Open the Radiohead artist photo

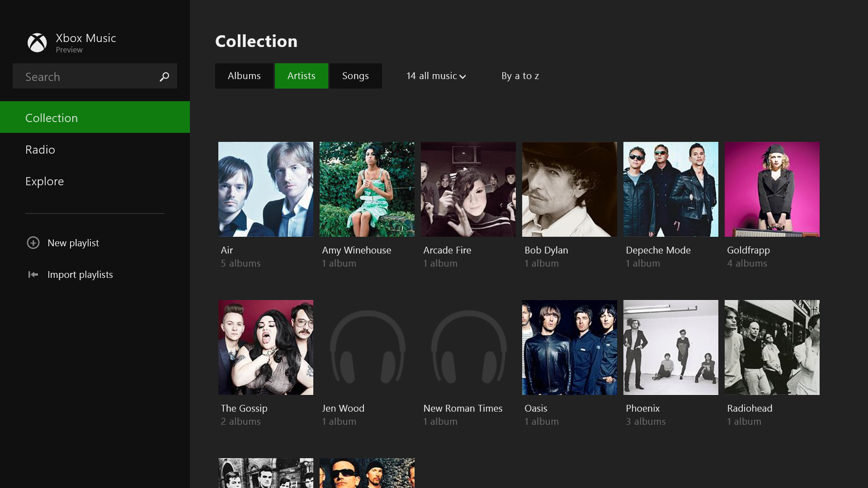(x=772, y=347)
